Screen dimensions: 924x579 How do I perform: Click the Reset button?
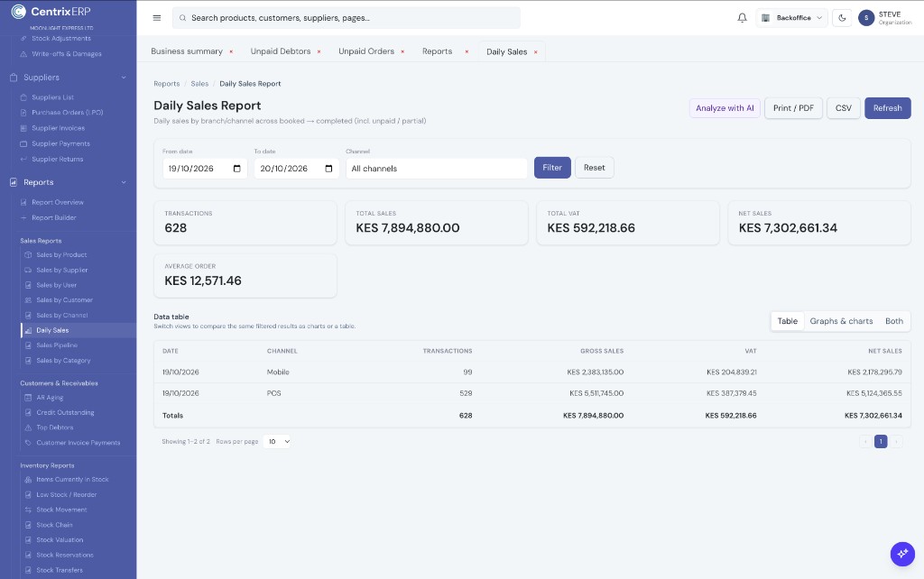click(x=594, y=168)
